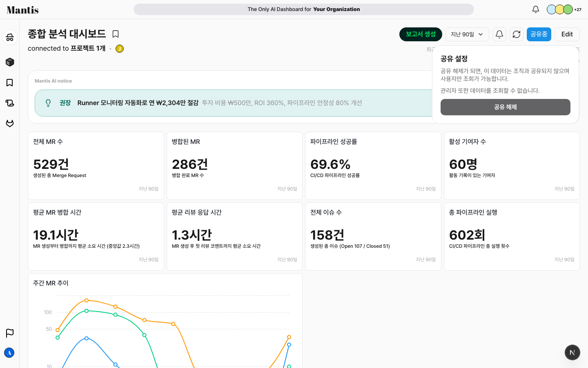Open the pipeline flow icon in sidebar
This screenshot has height=368, width=588.
10,103
